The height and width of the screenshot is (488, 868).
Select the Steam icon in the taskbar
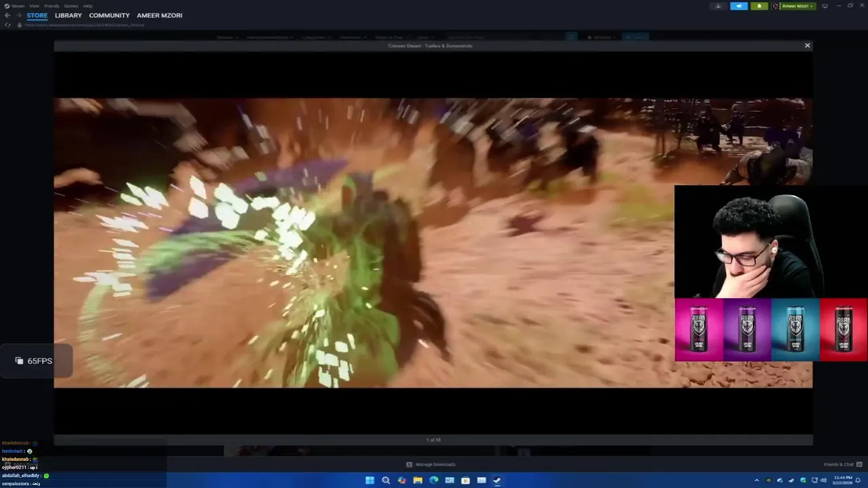coord(497,480)
